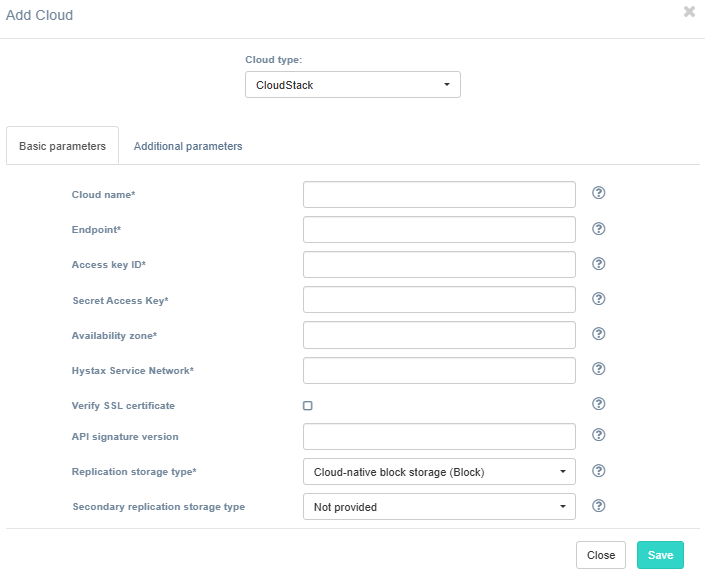The image size is (705, 583).
Task: Select the Availability zone input field
Action: pos(439,335)
